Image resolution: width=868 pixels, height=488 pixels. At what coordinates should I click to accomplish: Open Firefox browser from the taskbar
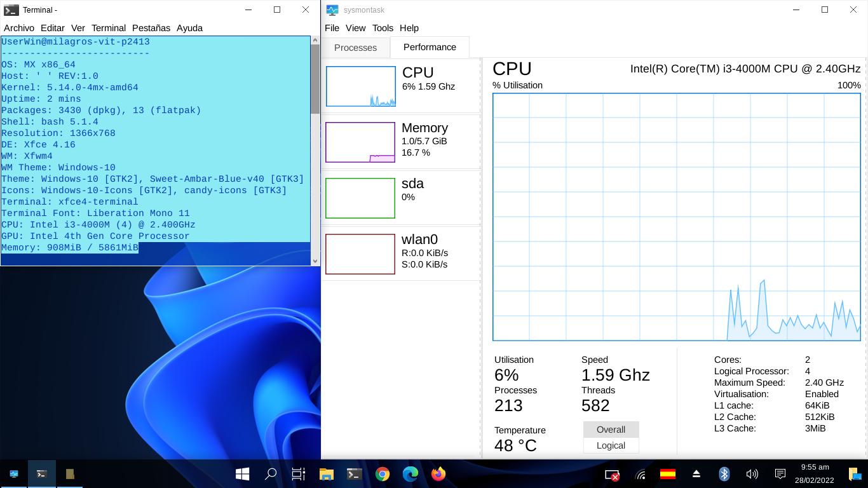coord(438,474)
